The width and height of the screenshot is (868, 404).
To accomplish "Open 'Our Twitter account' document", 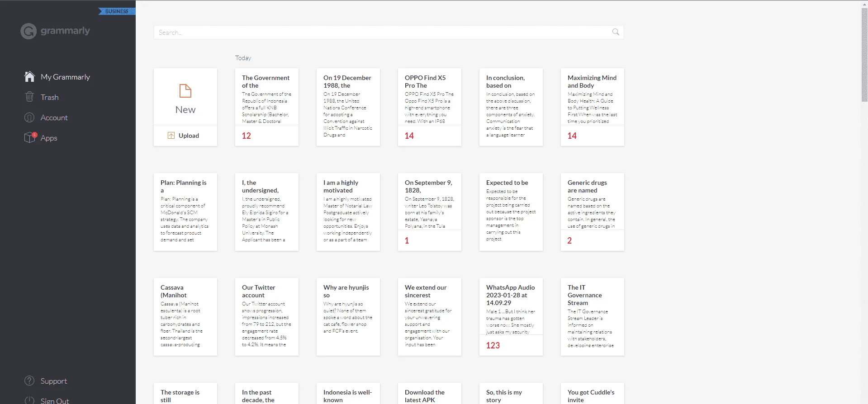I will [x=267, y=317].
